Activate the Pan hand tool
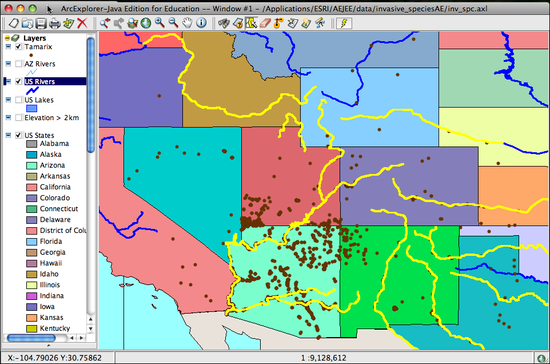The height and width of the screenshot is (364, 550). click(187, 23)
